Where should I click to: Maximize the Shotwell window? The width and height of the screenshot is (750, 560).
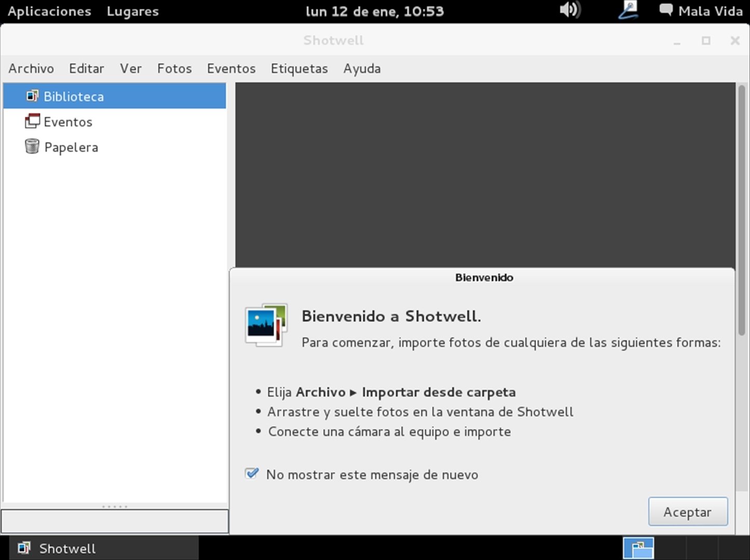point(706,40)
